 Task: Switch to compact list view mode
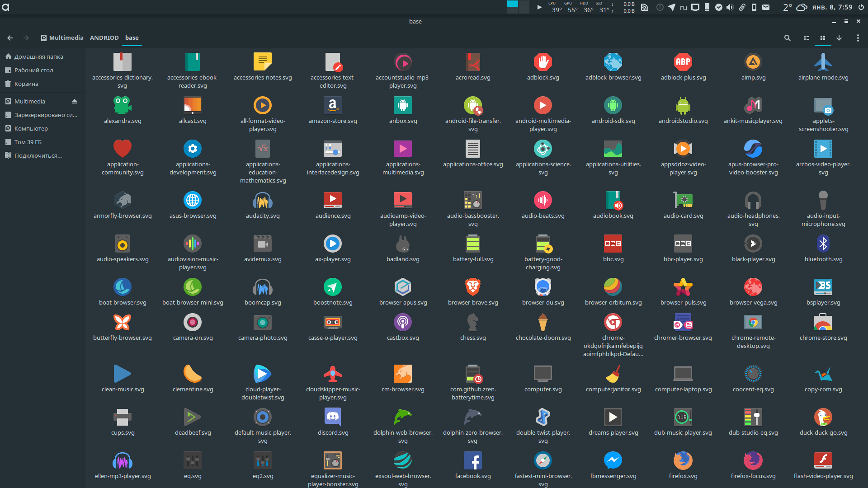(806, 38)
